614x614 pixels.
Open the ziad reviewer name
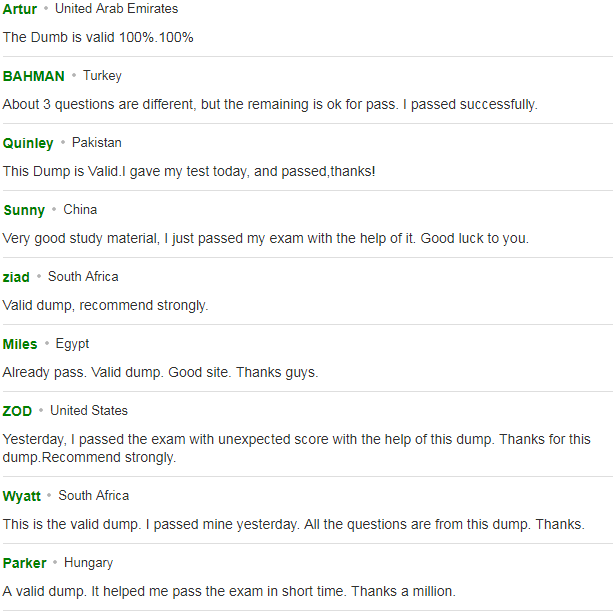pos(16,277)
